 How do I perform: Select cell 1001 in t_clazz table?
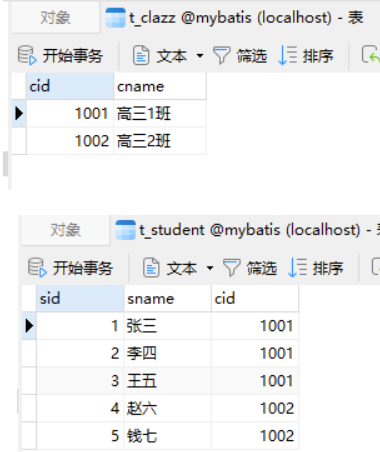point(70,113)
